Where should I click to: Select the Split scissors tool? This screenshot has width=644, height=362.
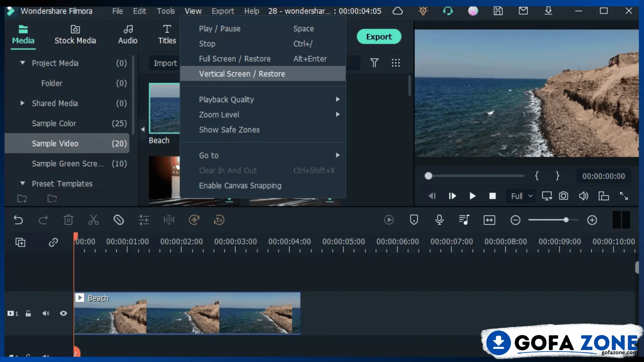[x=94, y=220]
